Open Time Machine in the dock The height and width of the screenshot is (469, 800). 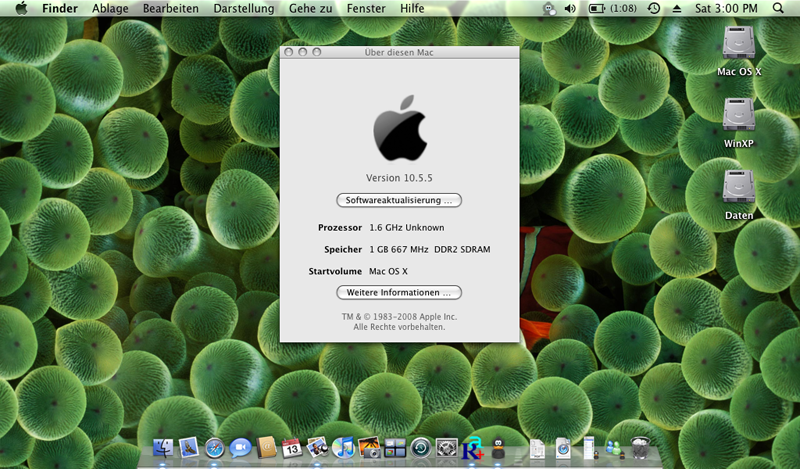[421, 449]
